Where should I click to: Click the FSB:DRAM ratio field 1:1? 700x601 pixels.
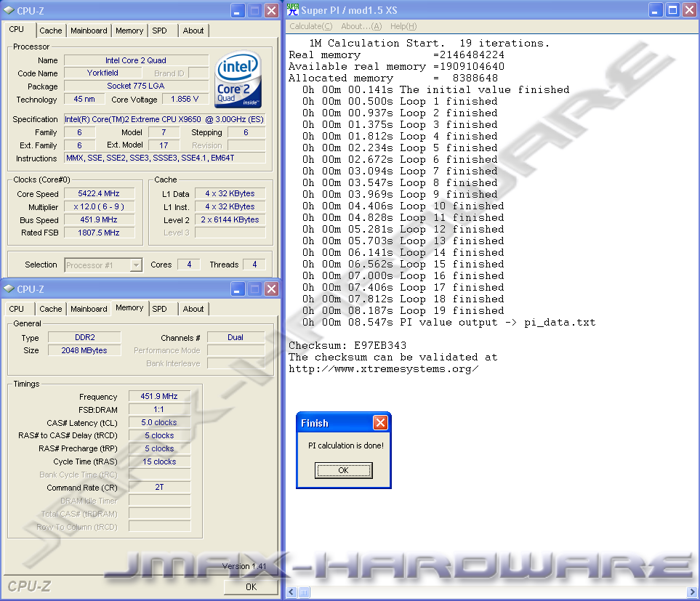point(159,409)
